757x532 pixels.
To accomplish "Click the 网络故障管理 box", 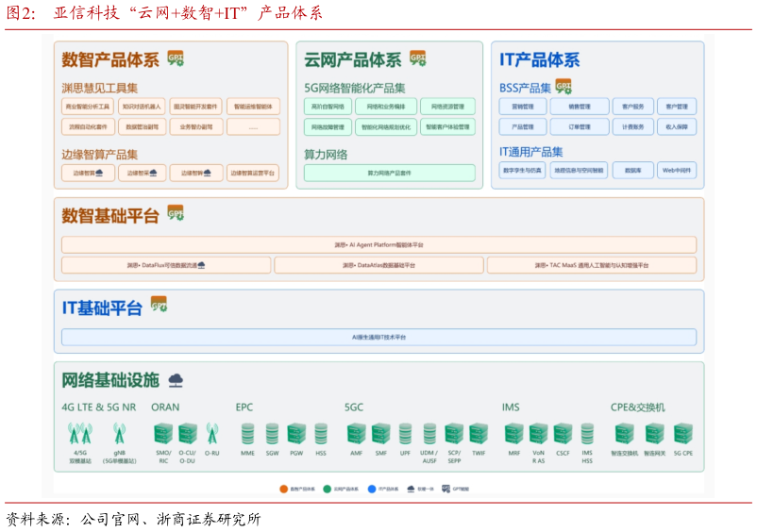I will tap(328, 126).
